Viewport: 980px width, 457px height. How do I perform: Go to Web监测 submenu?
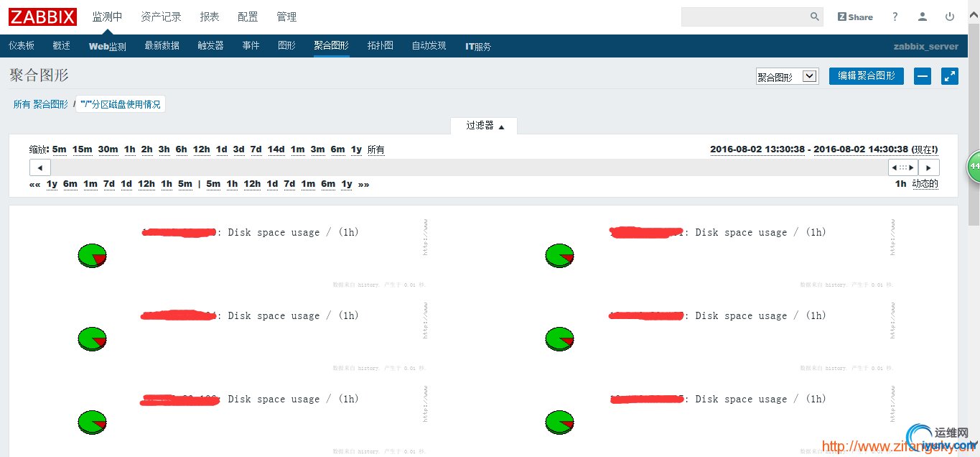click(x=108, y=46)
